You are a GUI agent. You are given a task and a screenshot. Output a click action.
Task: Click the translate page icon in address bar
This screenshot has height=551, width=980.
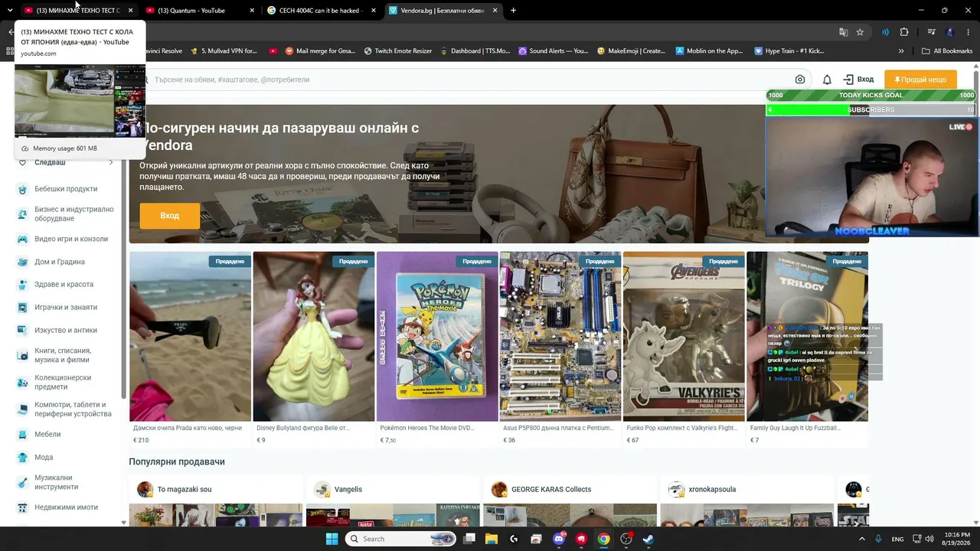pos(843,32)
